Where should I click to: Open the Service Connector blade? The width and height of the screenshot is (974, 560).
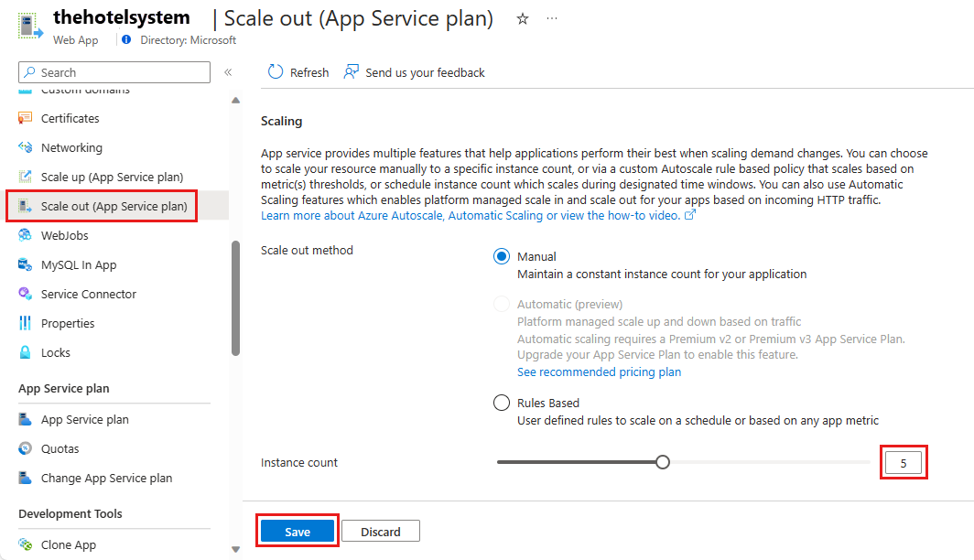(86, 294)
